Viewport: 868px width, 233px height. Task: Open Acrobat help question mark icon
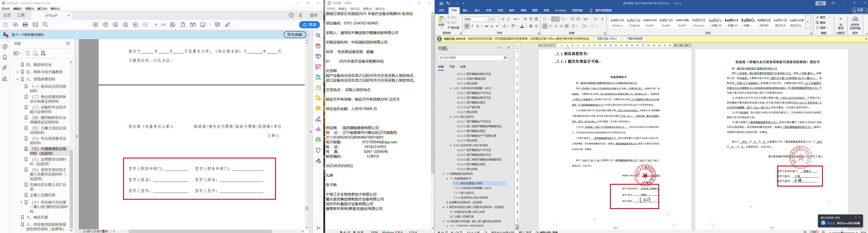pyautogui.click(x=291, y=15)
